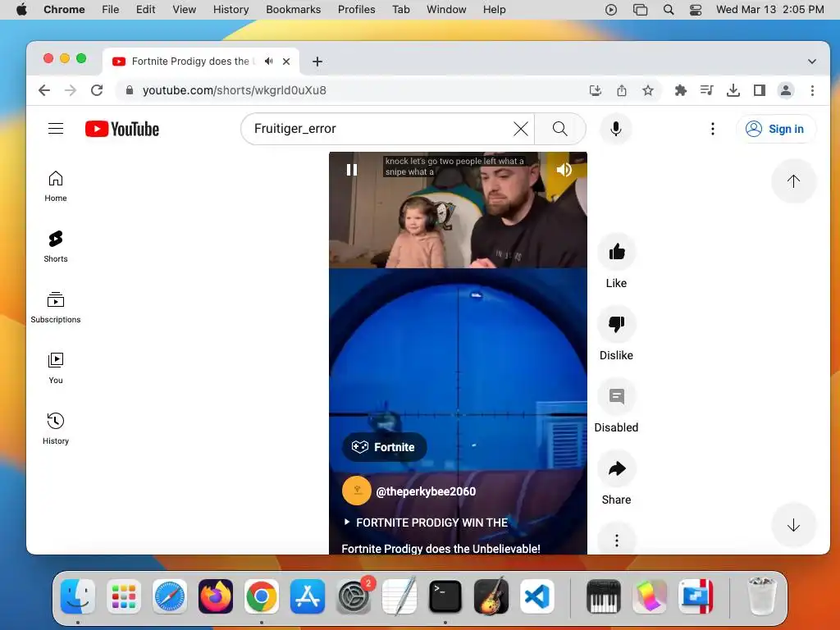Click the Sign in button

coord(776,129)
